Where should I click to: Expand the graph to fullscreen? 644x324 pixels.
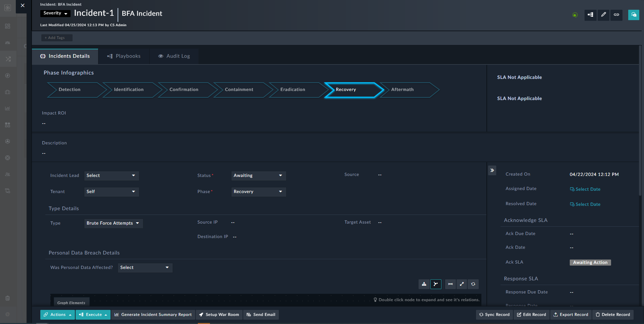462,284
